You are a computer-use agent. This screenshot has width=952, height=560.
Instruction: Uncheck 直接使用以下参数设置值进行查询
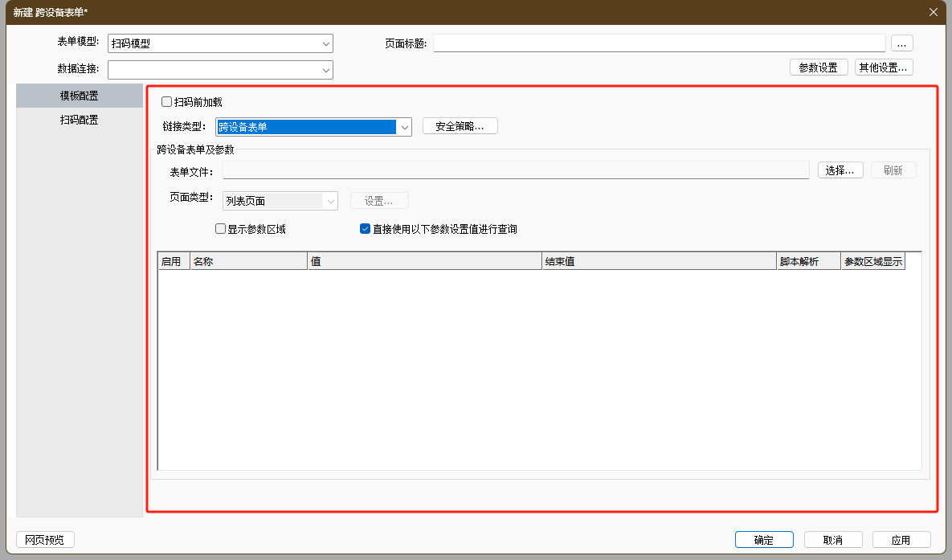pos(366,229)
